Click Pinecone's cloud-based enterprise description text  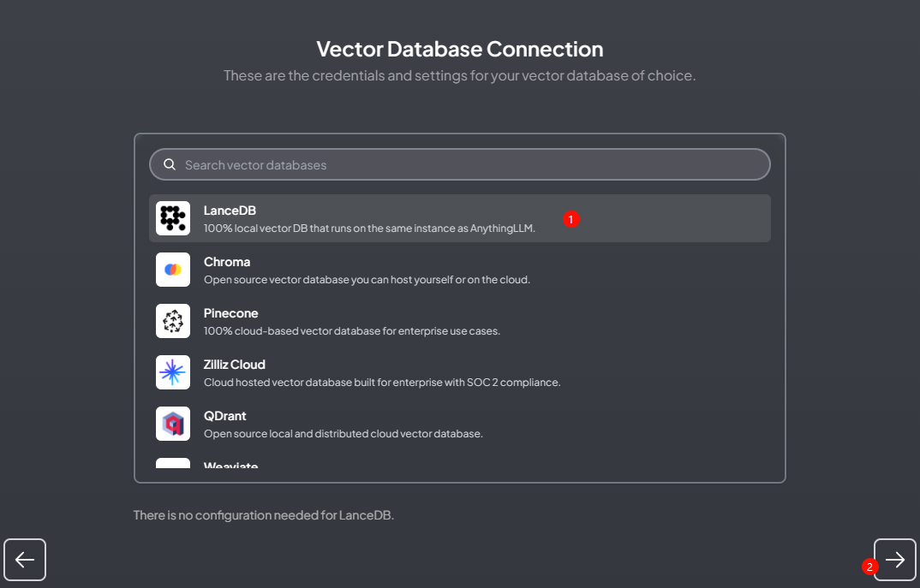[x=351, y=330]
